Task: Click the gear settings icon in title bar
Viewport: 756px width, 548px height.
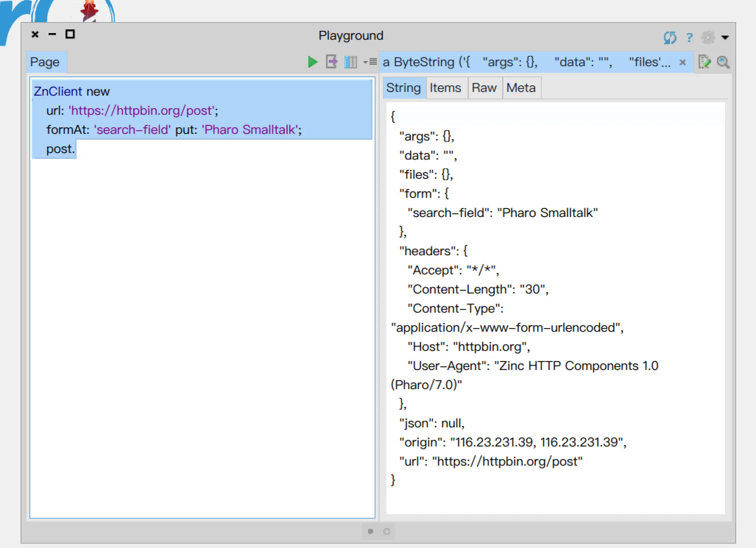Action: click(x=708, y=37)
